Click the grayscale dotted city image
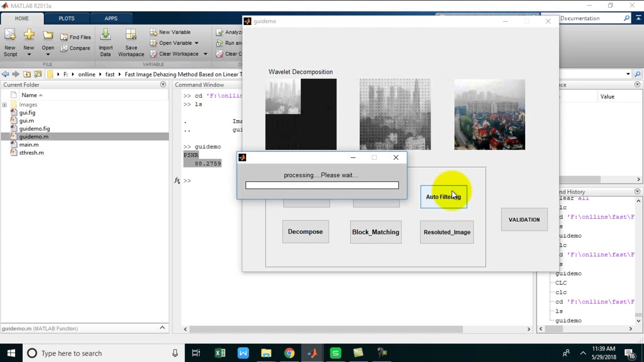This screenshot has width=644, height=362. coord(395,114)
